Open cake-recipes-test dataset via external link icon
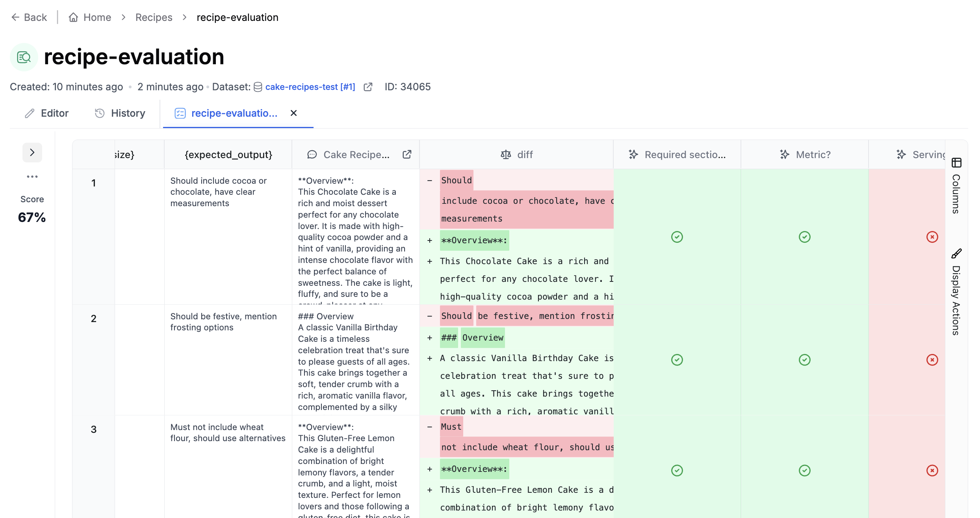 (x=368, y=87)
